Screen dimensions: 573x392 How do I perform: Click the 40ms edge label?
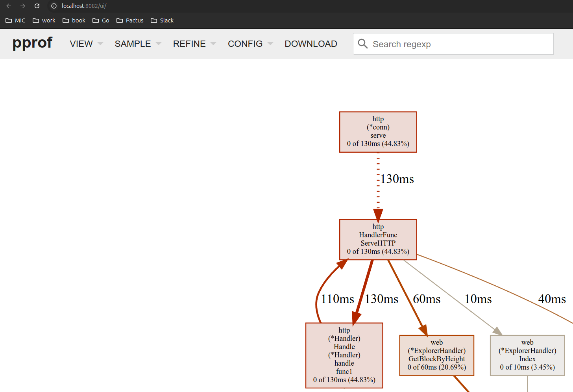[x=552, y=299]
